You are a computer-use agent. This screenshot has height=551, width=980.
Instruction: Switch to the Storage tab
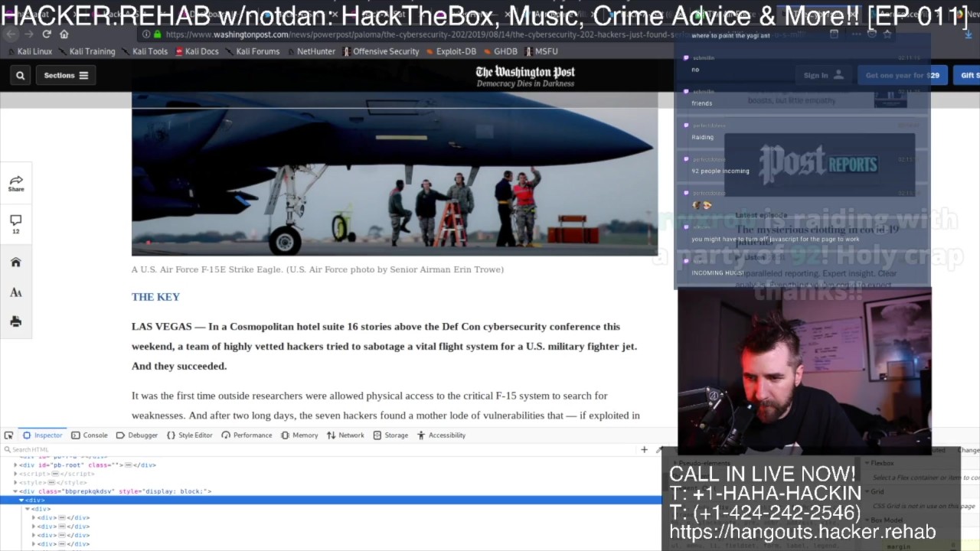(390, 435)
